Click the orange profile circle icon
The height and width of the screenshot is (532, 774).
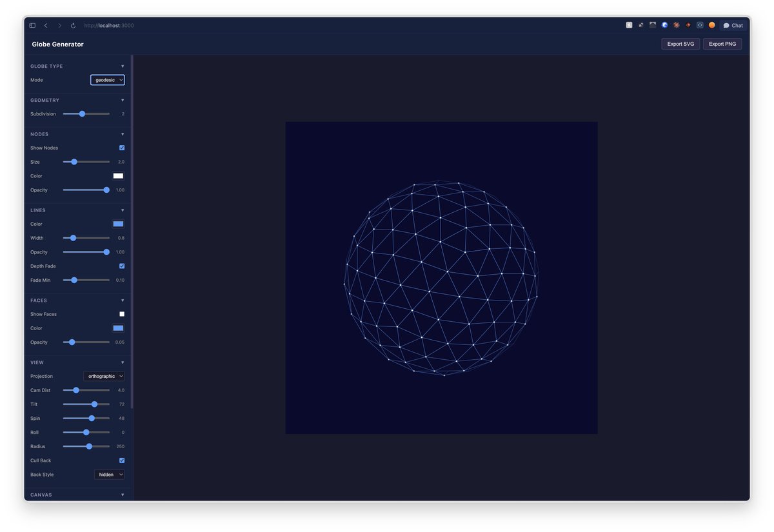[x=712, y=25]
